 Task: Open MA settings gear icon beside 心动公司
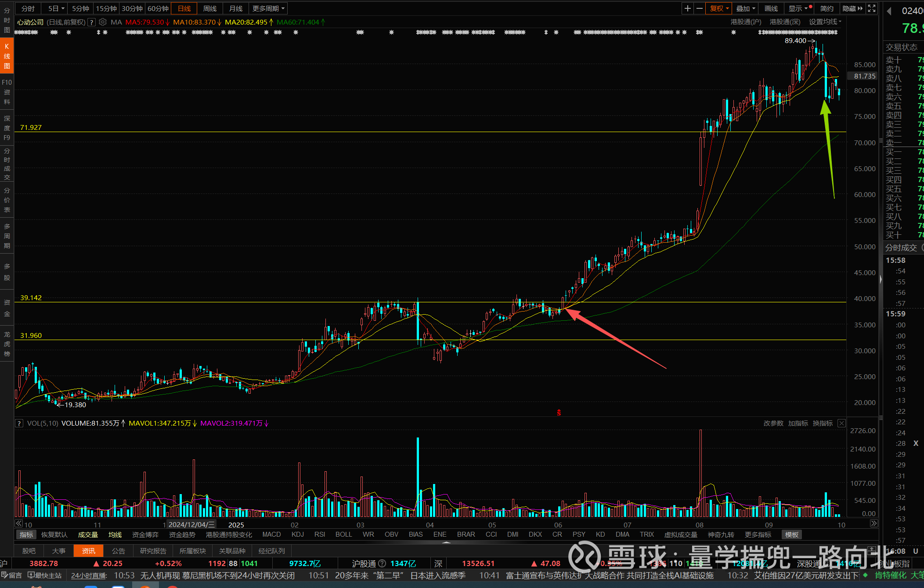[103, 22]
